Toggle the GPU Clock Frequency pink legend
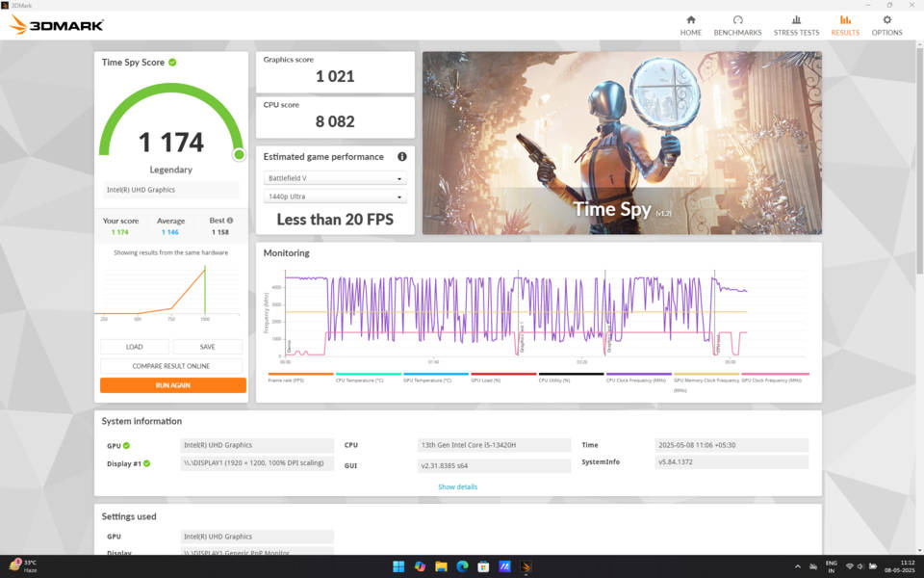Screen dimensions: 924x578 coord(775,378)
